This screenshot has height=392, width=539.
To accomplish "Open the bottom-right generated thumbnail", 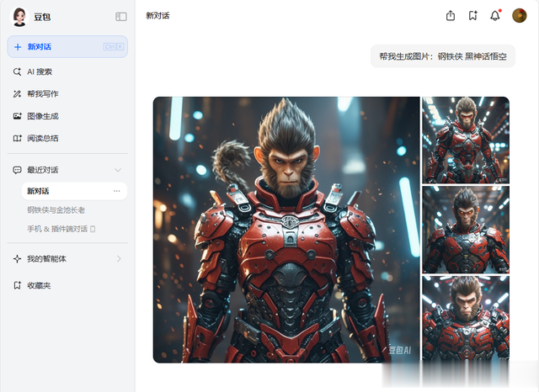I will [466, 318].
